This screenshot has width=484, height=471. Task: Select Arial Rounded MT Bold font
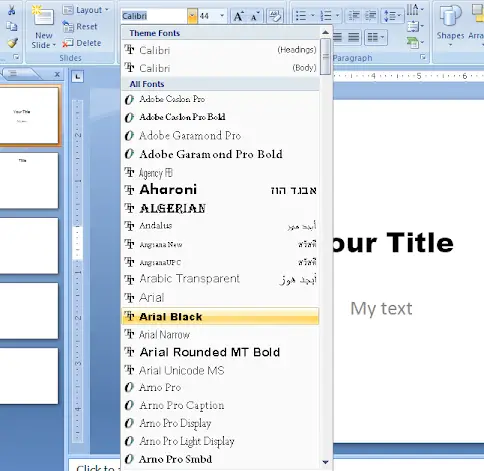coord(220,352)
